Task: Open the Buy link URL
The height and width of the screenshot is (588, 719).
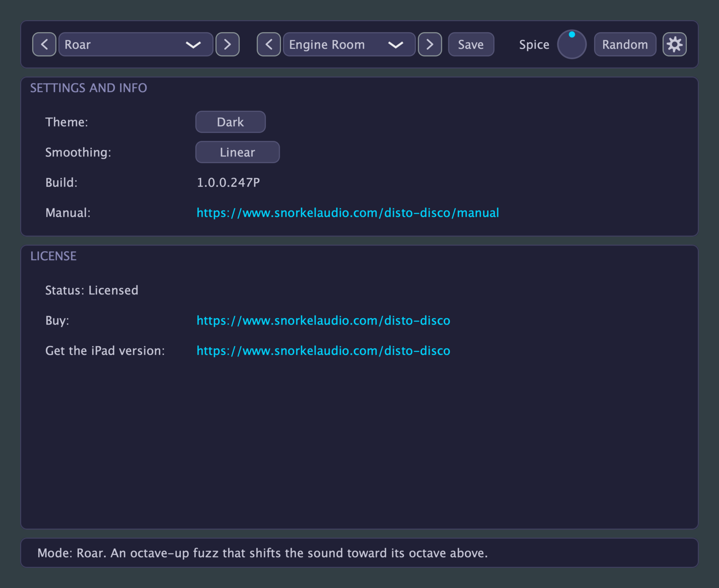Action: 323,321
